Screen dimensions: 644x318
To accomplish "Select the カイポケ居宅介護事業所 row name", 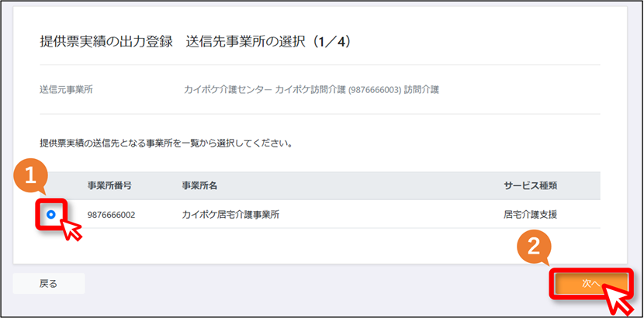I will point(230,215).
